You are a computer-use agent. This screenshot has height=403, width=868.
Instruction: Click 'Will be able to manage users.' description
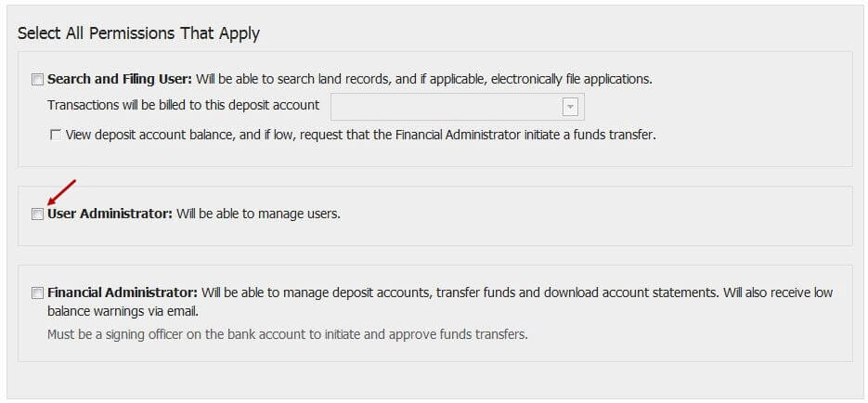coord(258,214)
